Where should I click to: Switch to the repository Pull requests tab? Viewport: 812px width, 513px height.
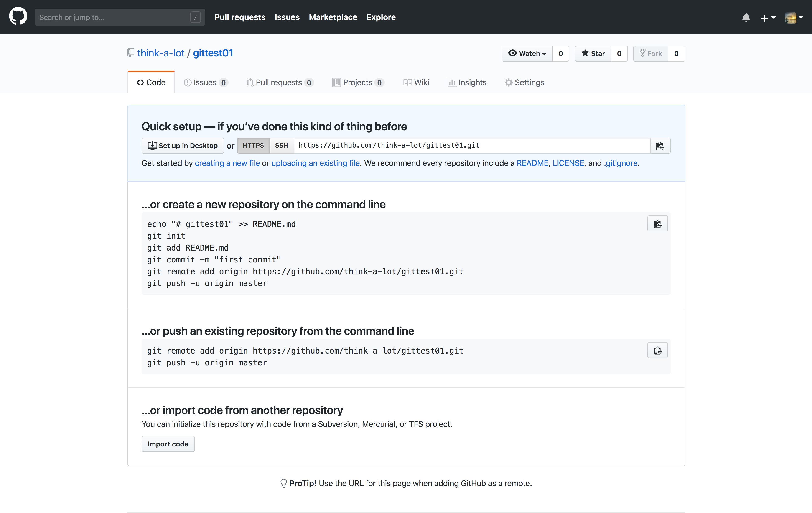pyautogui.click(x=280, y=82)
